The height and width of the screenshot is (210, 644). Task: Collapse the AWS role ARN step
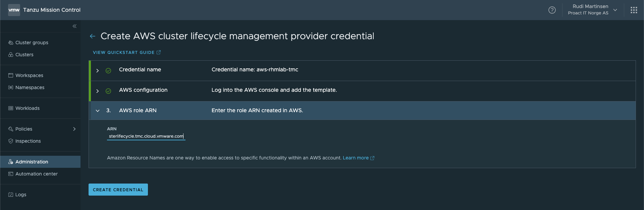tap(98, 111)
